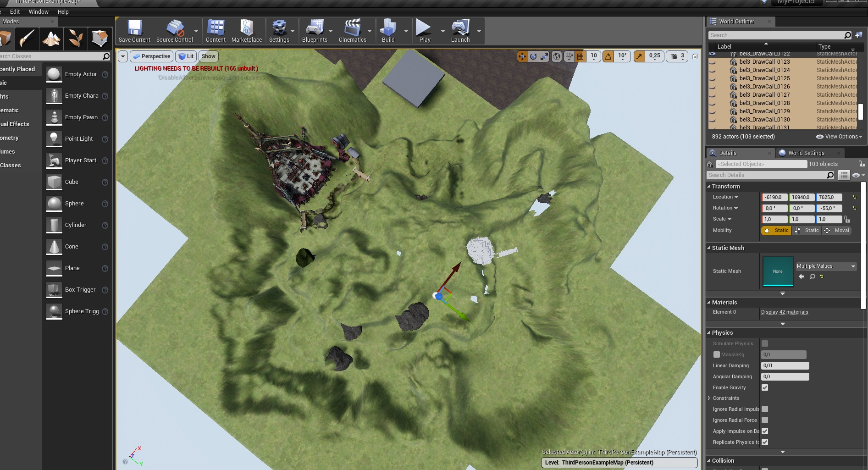The image size is (868, 470).
Task: Open View Options in World Outliner
Action: 839,137
